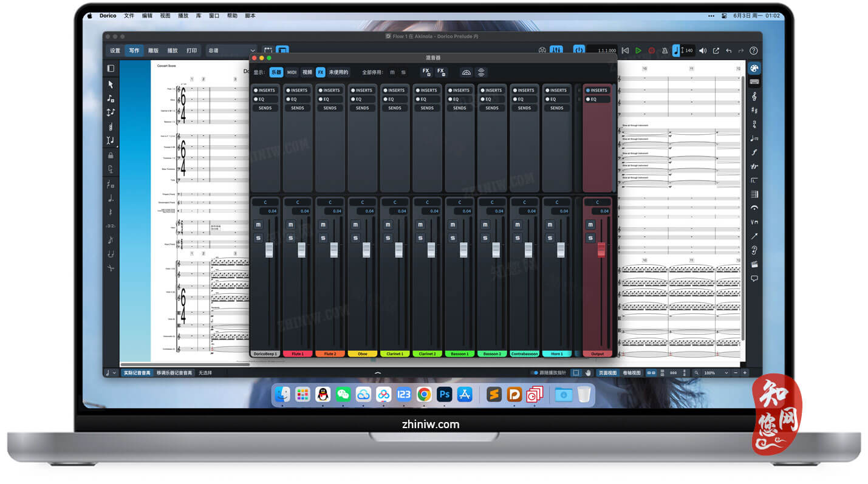
Task: Toggle the left panel sidebar icon
Action: click(111, 69)
